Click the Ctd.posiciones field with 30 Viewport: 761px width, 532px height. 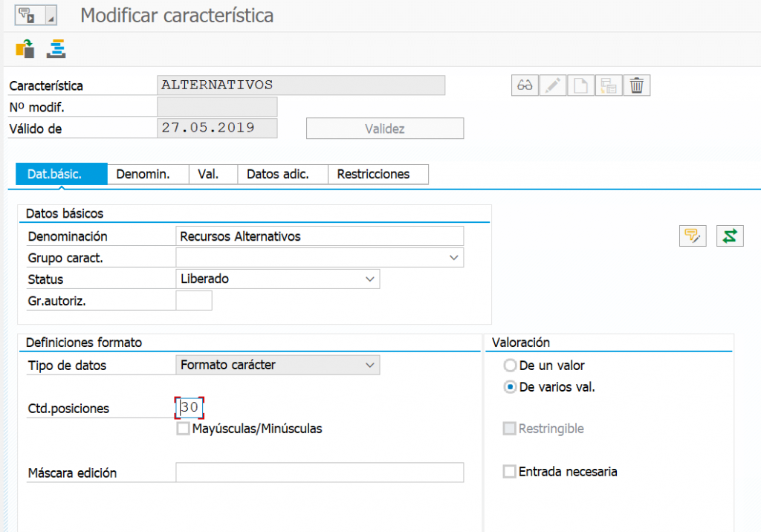click(x=190, y=408)
